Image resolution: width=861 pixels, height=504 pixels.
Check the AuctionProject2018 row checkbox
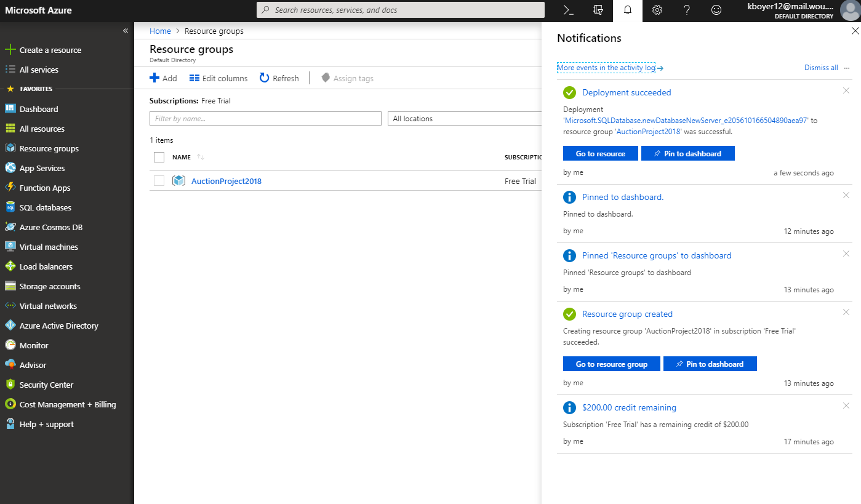pos(159,181)
